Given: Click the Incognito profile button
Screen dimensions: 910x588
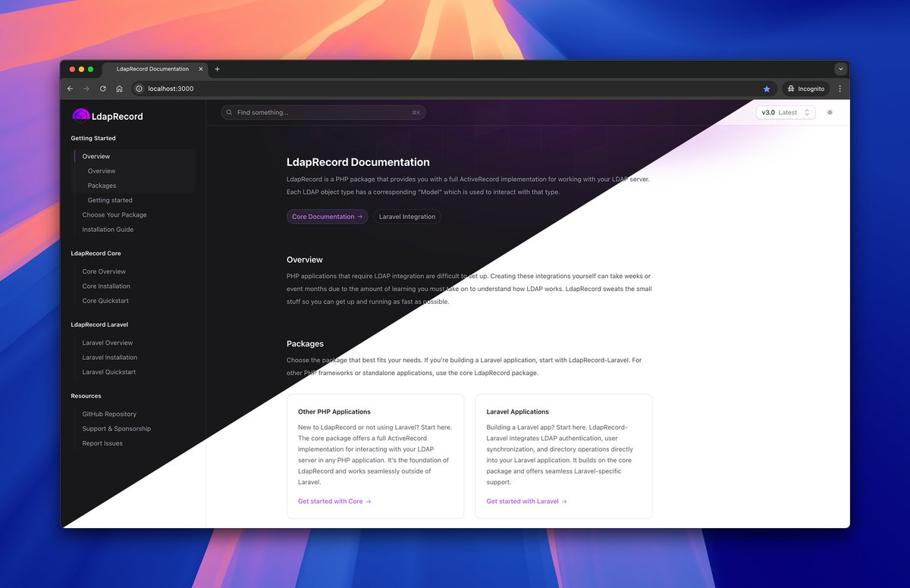Looking at the screenshot, I should (805, 89).
